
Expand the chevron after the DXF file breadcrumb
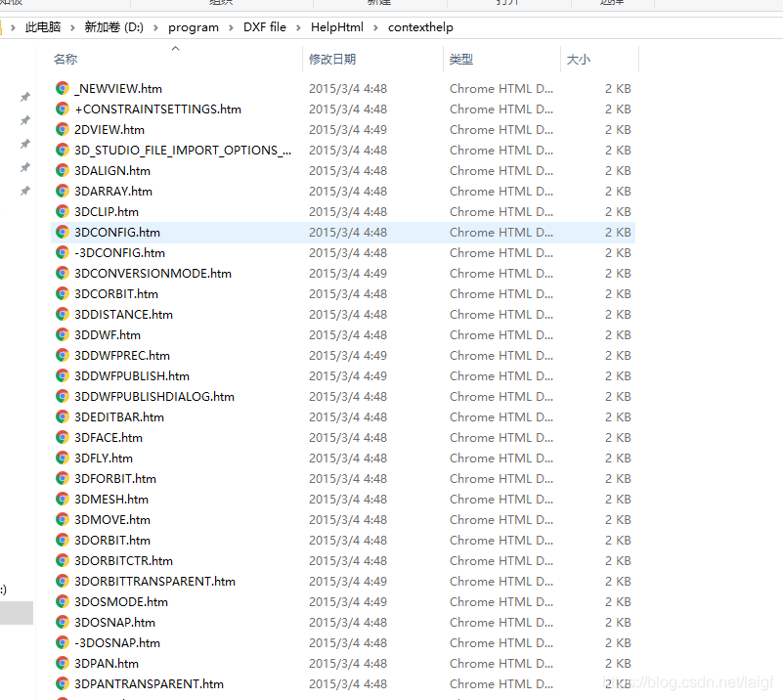[x=298, y=27]
